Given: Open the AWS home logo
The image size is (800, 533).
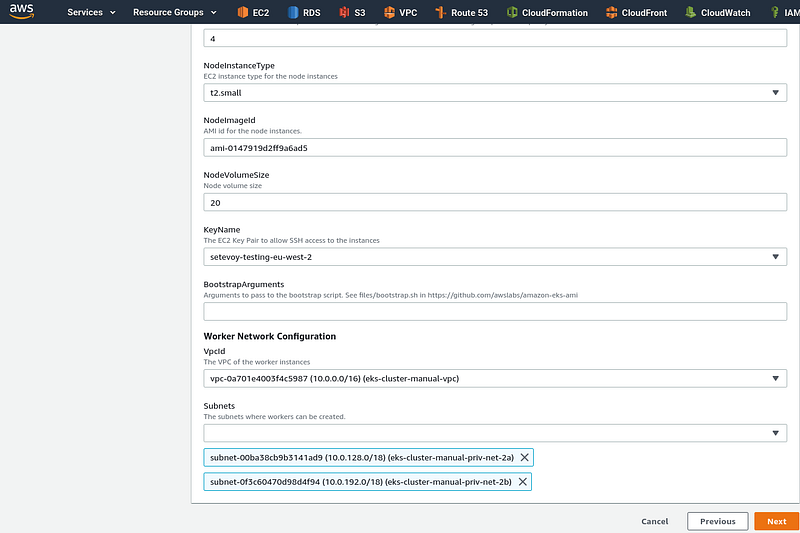Looking at the screenshot, I should (x=21, y=11).
